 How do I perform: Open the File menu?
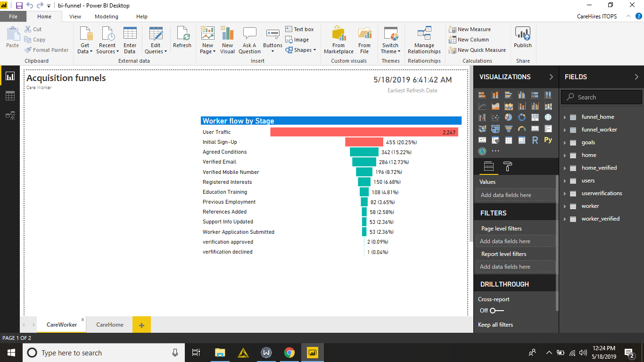coord(13,16)
